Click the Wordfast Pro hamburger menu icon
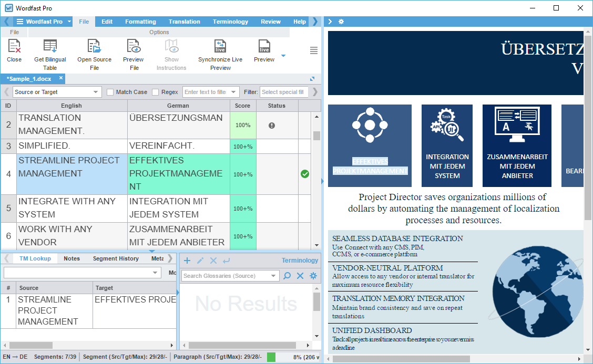 [x=19, y=22]
